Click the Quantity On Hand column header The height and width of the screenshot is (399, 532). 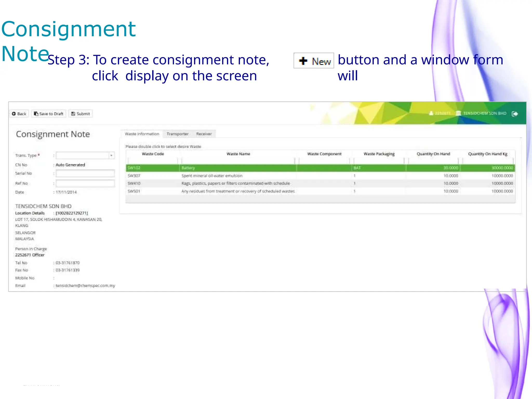[x=433, y=154]
